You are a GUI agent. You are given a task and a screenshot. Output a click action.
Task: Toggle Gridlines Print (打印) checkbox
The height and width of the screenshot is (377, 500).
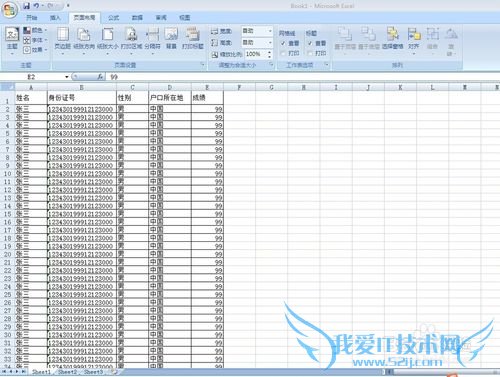coord(283,53)
